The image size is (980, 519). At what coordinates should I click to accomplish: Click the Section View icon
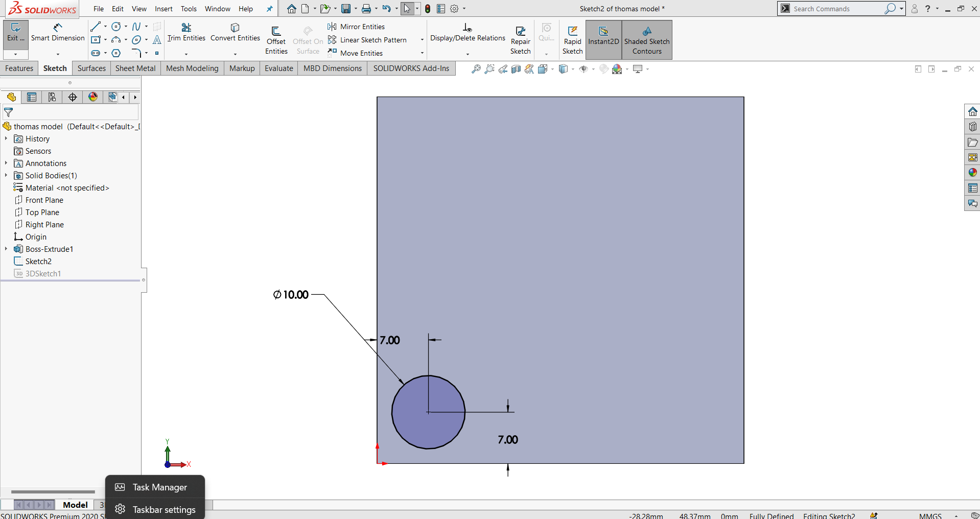tap(516, 69)
